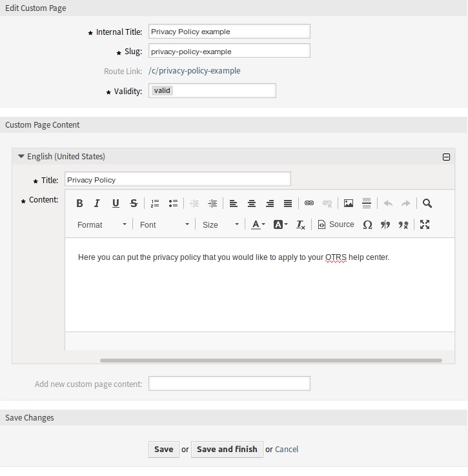Open the Format dropdown
The height and width of the screenshot is (476, 468).
tap(102, 225)
